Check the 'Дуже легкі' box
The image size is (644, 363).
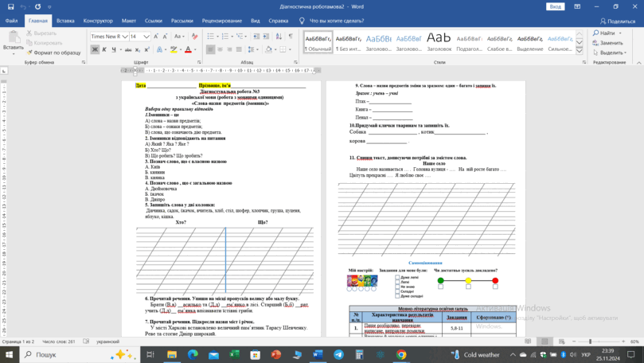point(397,278)
